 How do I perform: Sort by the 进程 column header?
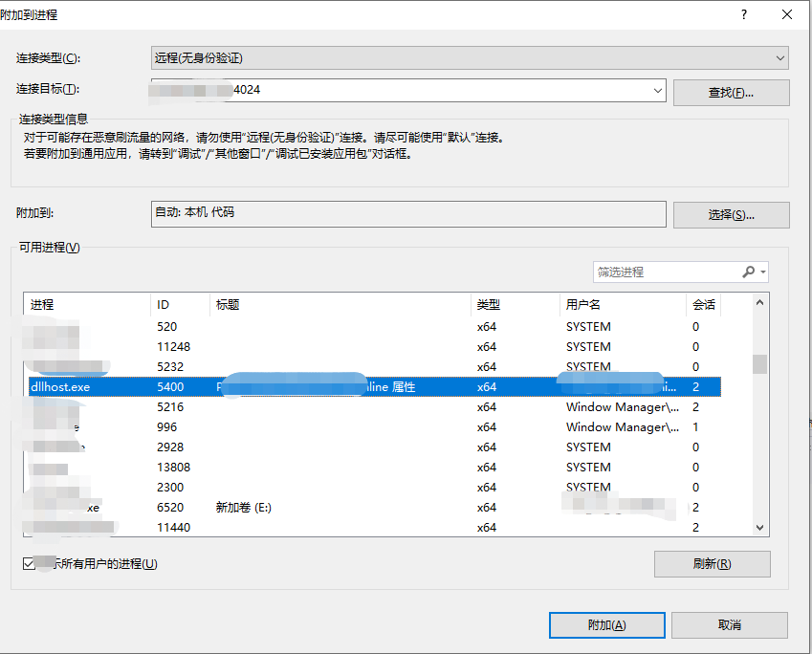pyautogui.click(x=87, y=304)
